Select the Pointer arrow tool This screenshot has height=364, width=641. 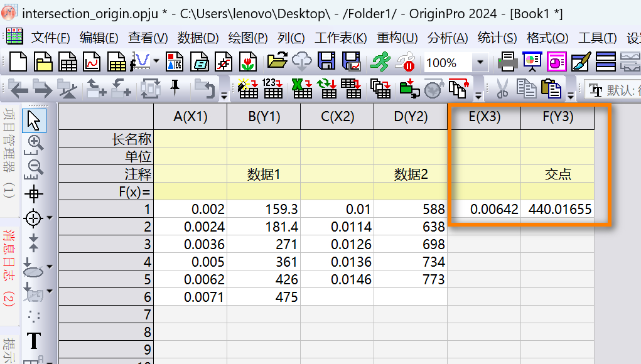pos(34,120)
